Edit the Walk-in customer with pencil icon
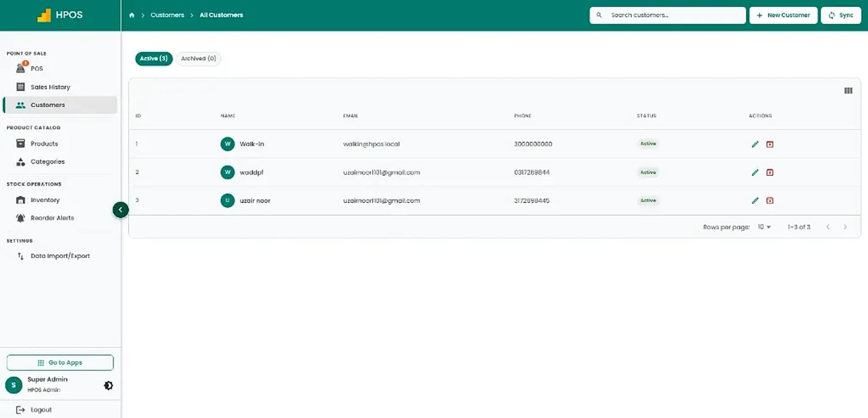Viewport: 868px width, 418px height. pyautogui.click(x=755, y=144)
